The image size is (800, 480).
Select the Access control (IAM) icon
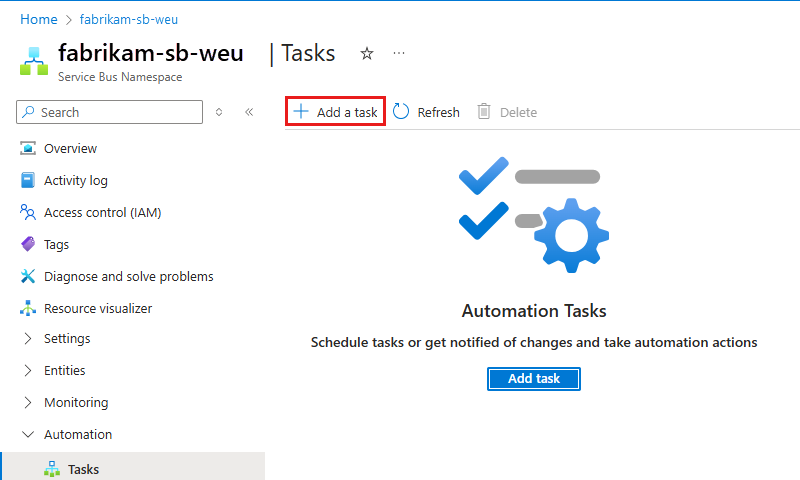pyautogui.click(x=28, y=213)
